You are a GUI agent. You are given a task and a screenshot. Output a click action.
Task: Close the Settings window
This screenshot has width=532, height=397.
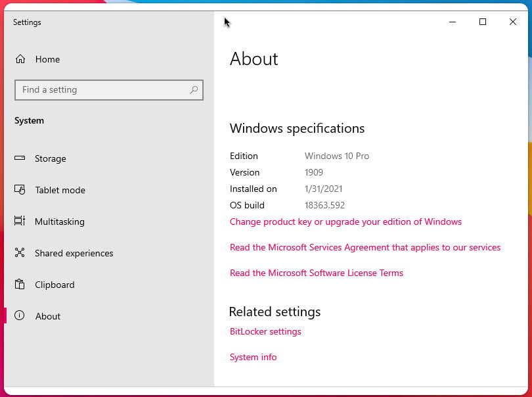click(x=513, y=22)
